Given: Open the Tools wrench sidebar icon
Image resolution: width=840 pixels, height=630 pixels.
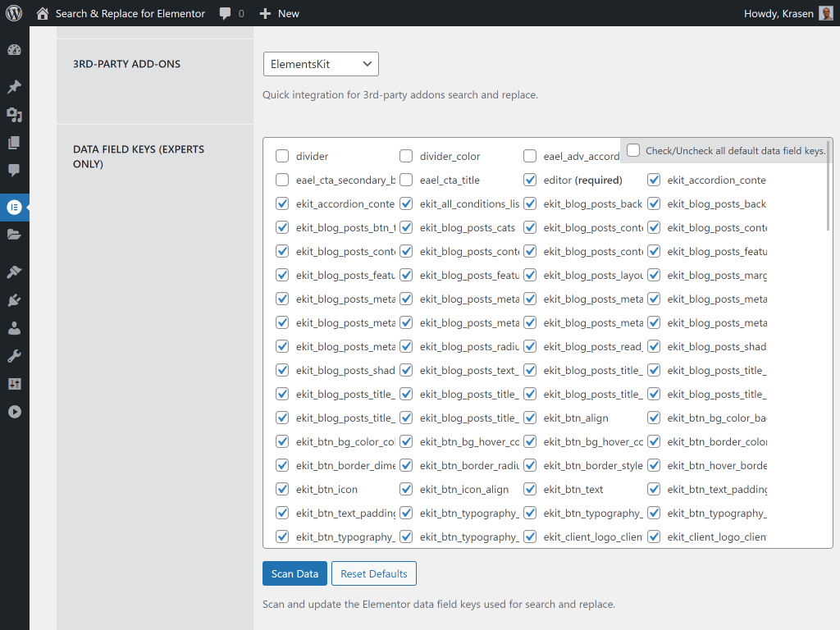Looking at the screenshot, I should pos(15,356).
